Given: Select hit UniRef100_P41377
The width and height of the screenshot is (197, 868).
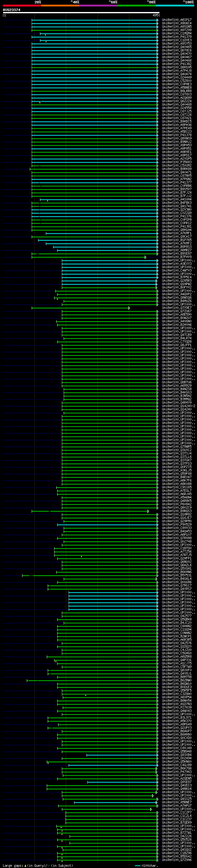Looking at the screenshot, I should 177,182.
